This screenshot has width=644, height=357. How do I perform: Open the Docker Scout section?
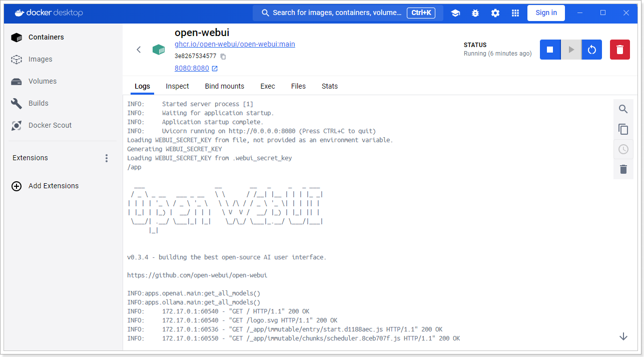point(62,125)
